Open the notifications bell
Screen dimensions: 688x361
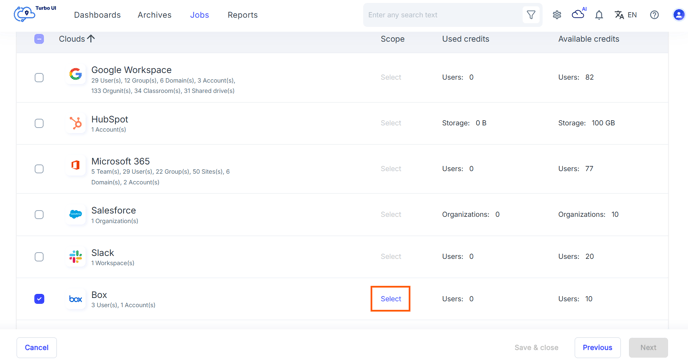coord(599,15)
